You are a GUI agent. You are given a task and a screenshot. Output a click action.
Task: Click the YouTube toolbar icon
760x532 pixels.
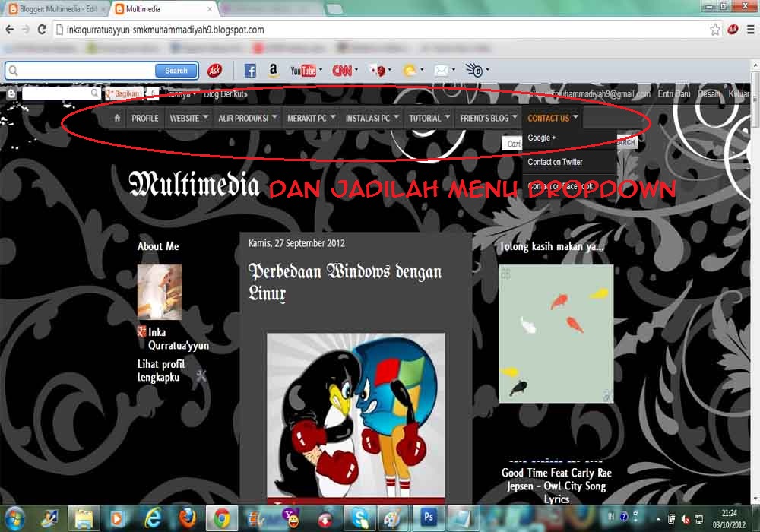303,71
